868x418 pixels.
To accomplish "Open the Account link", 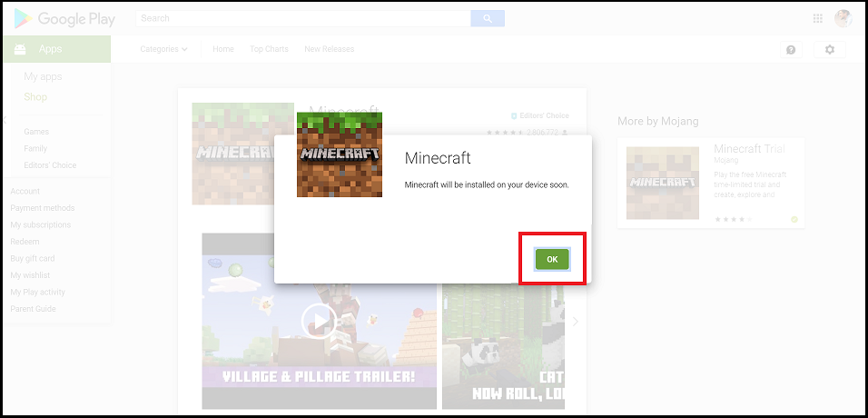I will click(x=25, y=191).
